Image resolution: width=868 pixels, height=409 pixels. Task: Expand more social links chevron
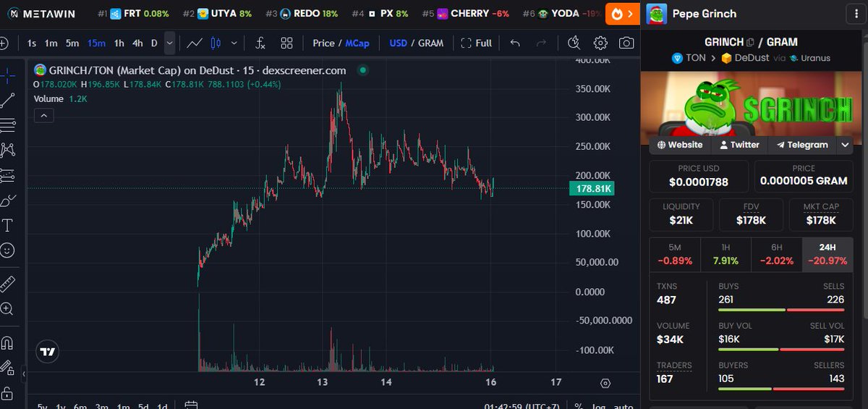845,145
